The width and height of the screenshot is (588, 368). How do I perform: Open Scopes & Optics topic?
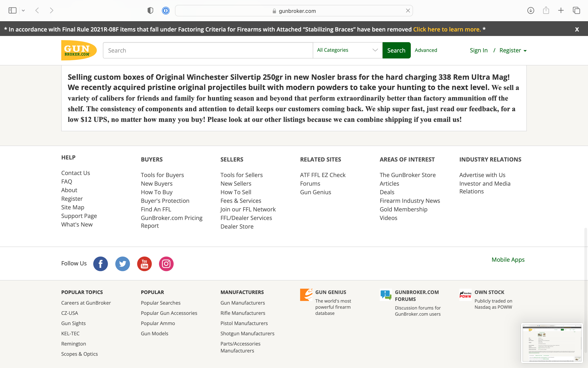tap(79, 354)
